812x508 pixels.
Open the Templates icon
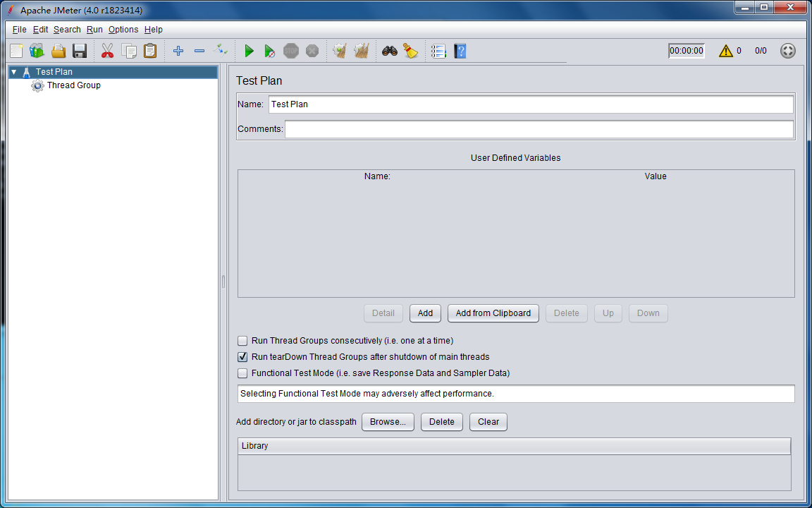(37, 51)
